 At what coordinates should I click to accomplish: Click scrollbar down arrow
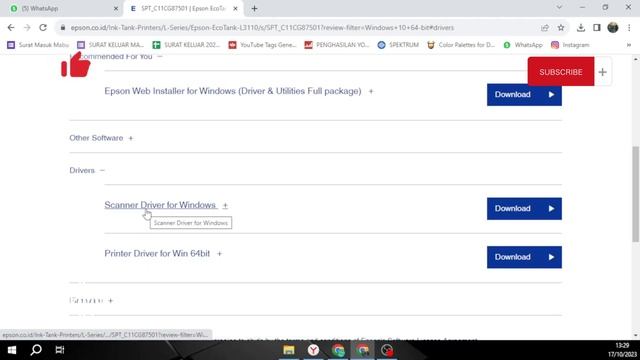point(636,336)
